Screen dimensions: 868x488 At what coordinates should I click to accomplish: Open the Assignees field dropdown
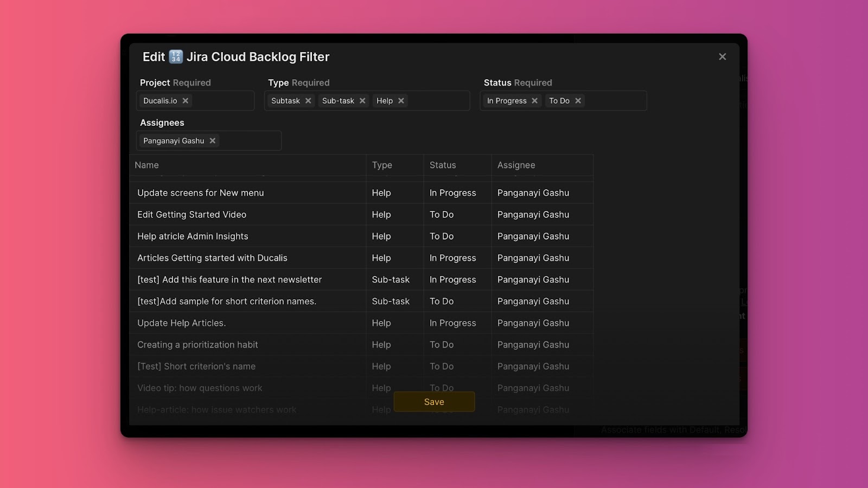(x=209, y=141)
